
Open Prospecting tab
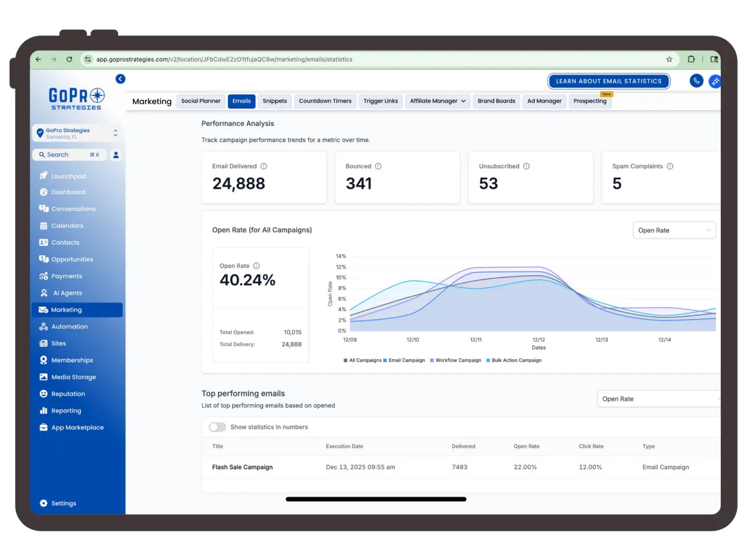pos(590,101)
